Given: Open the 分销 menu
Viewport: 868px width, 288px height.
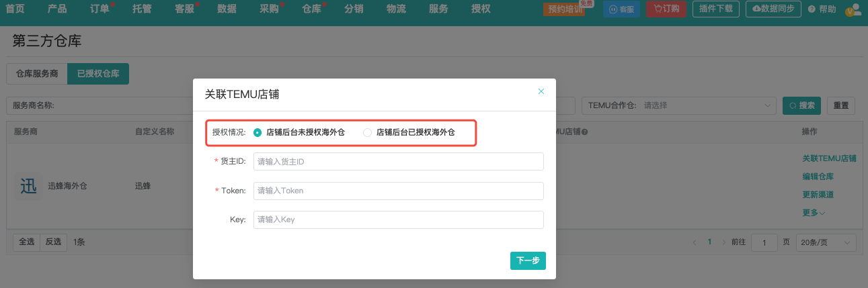Looking at the screenshot, I should point(354,9).
